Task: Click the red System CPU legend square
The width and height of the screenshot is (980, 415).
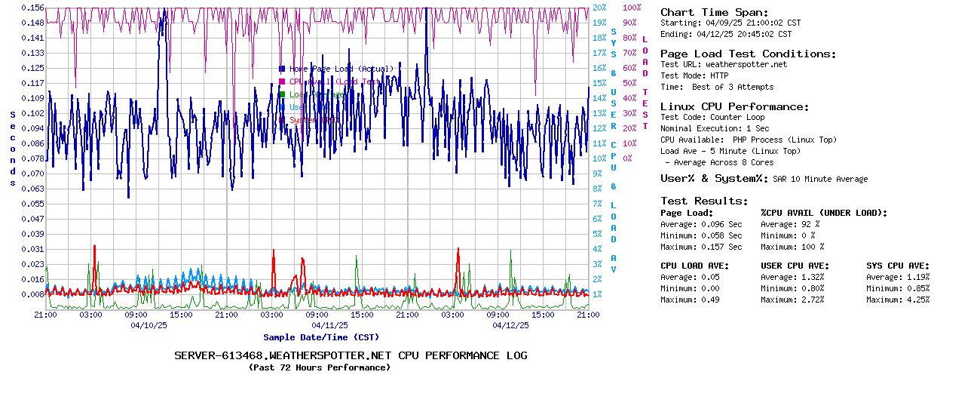Action: pyautogui.click(x=282, y=120)
